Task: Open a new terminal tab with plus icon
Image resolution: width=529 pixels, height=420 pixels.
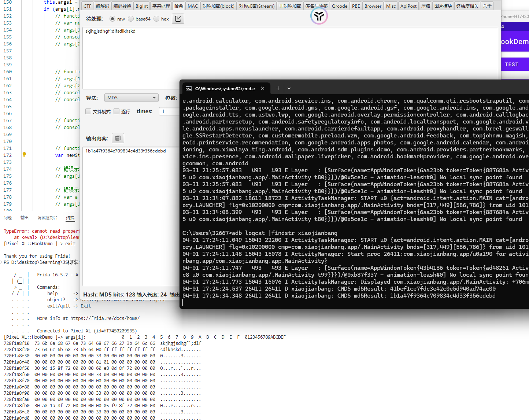Action: (x=278, y=88)
